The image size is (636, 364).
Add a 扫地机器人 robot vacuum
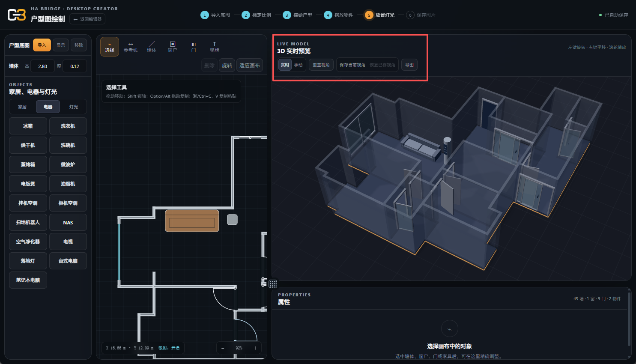click(28, 222)
